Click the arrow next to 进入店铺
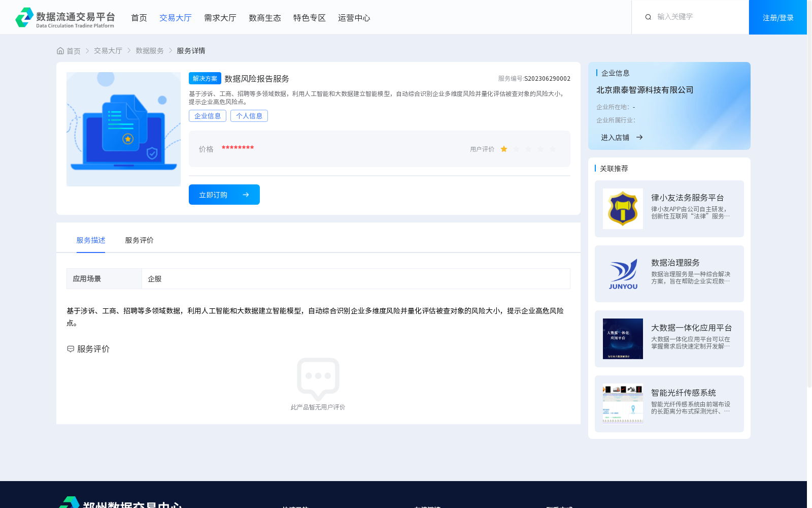 639,137
